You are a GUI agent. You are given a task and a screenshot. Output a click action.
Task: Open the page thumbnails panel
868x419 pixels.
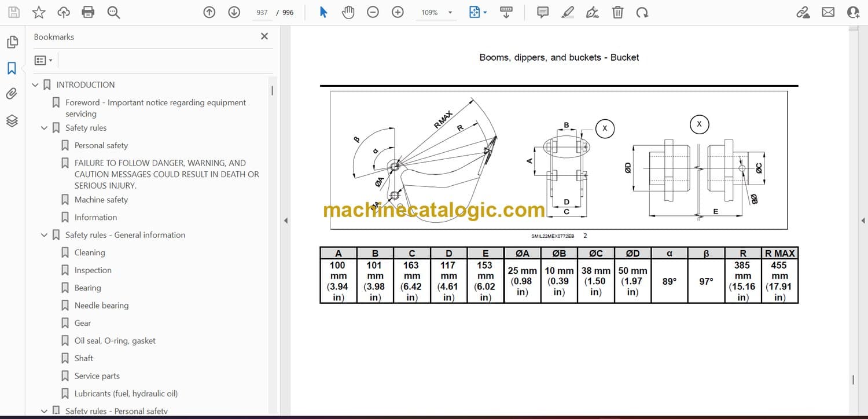[x=12, y=42]
